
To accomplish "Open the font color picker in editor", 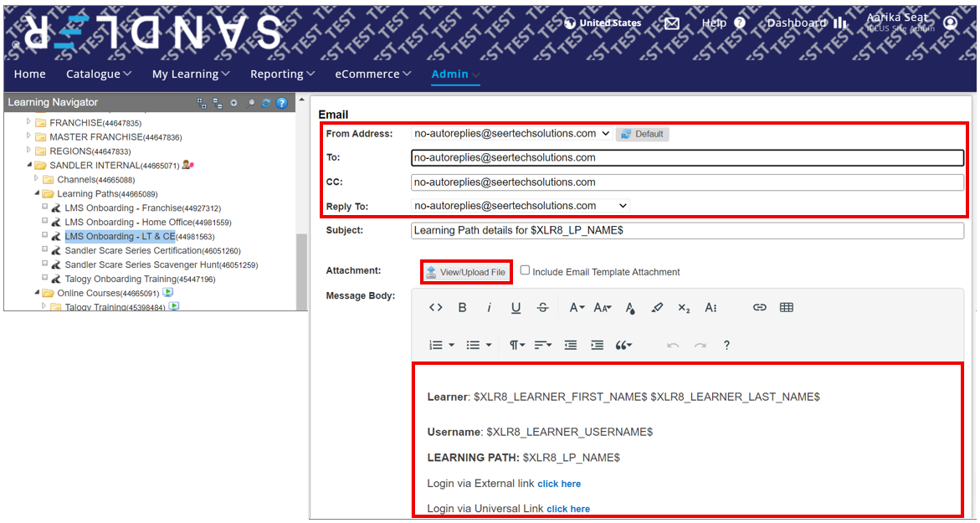I will click(629, 307).
